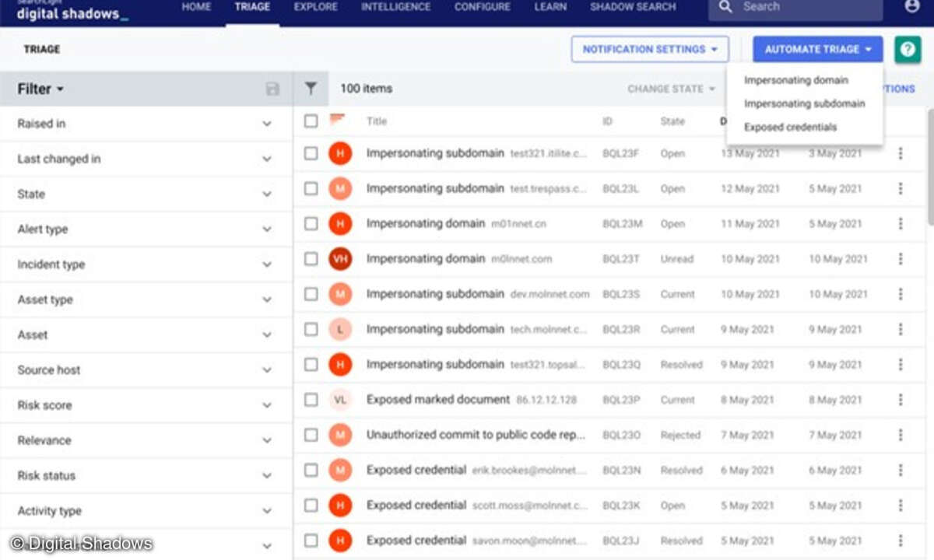Check the box for dev.molnnet.com alert

tap(311, 294)
